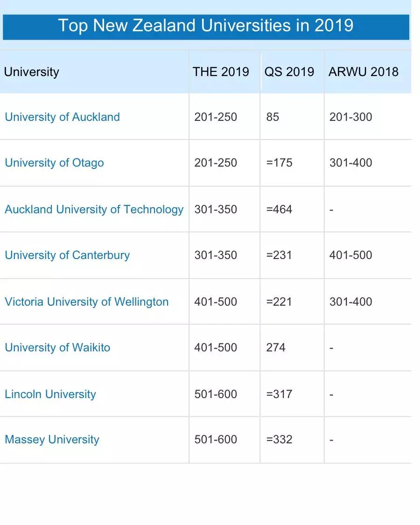Open the University of Otago link
This screenshot has height=525, width=420.
point(54,163)
